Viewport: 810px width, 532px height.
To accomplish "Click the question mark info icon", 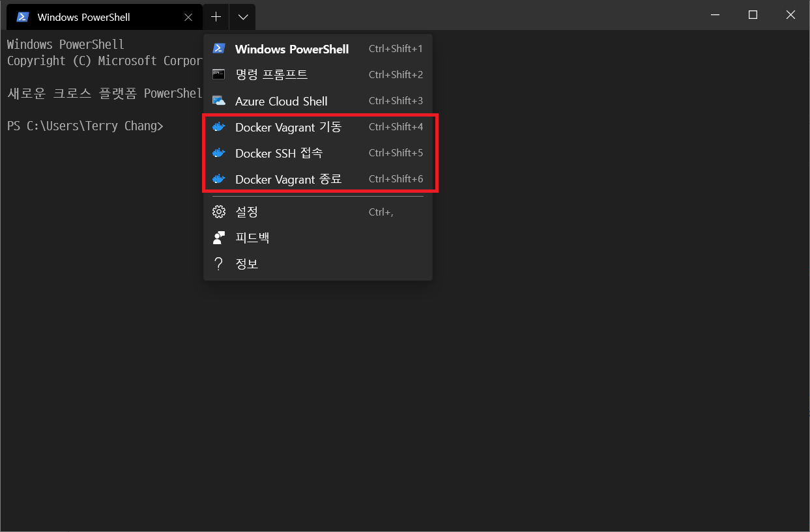I will [x=219, y=264].
